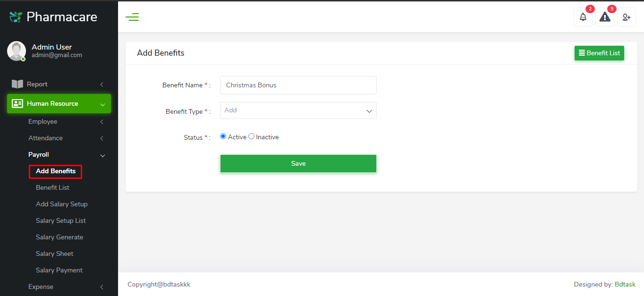Follow the Bdtask footer link
Viewport: 644px width, 296px height.
coord(625,284)
